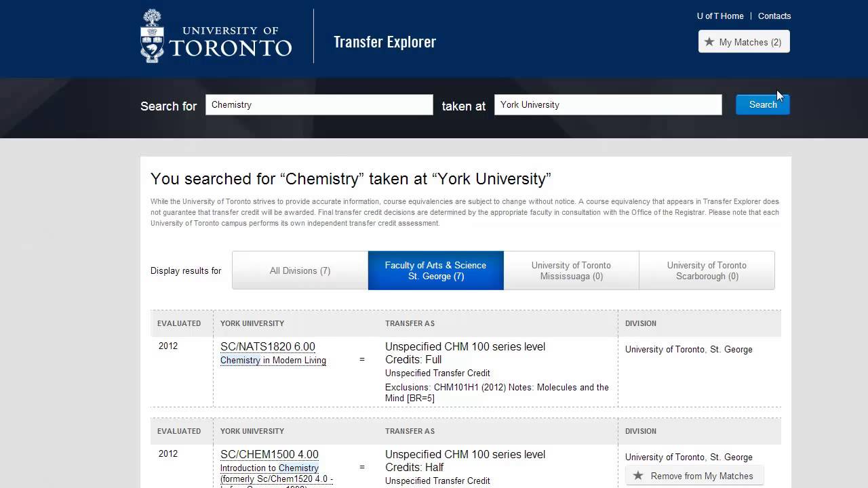Click Chemistry in Modern Living course title
Screen dimensions: 868x488
coord(273,361)
